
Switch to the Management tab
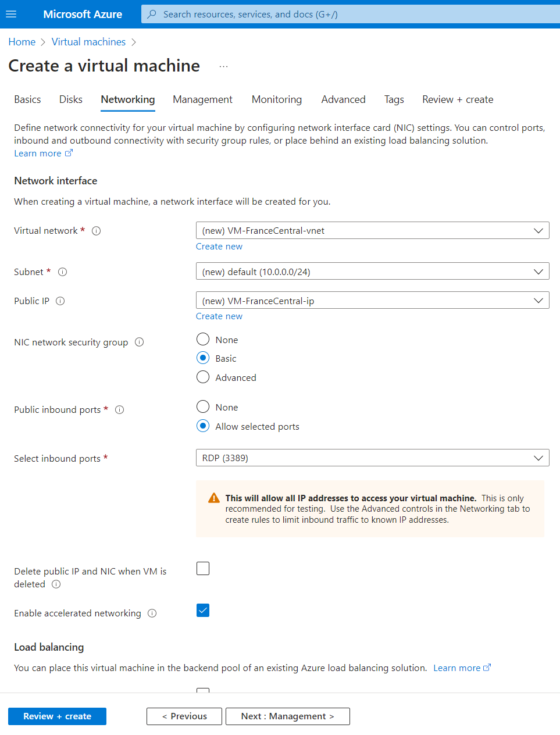click(x=202, y=99)
